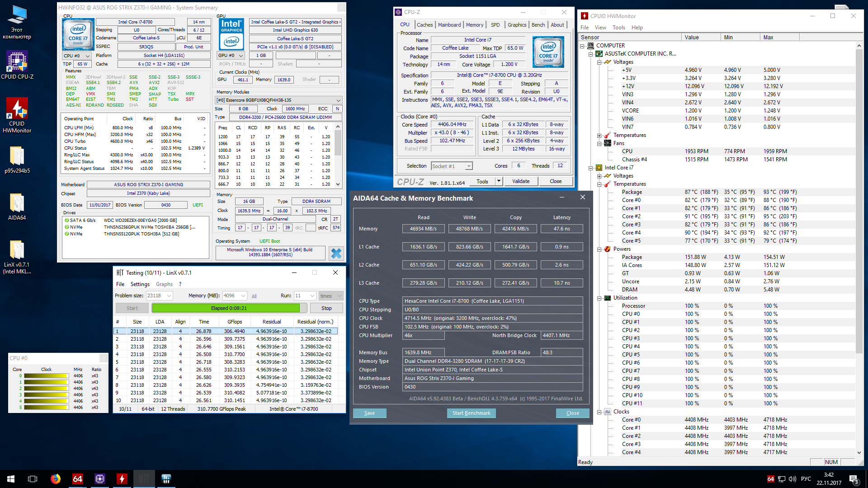Screen dimensions: 868x488
Task: Click the blue X icon in HWiNFO summary
Action: [x=336, y=253]
